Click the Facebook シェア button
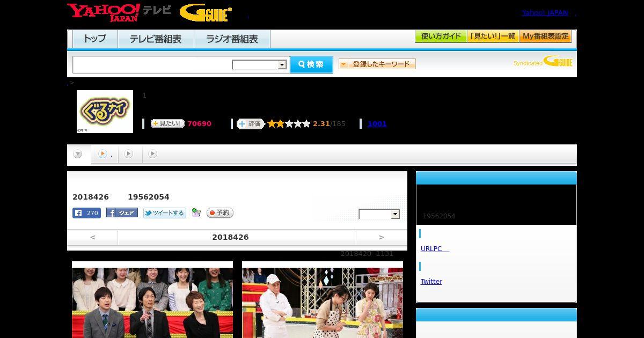Image resolution: width=644 pixels, height=338 pixels. click(x=122, y=213)
